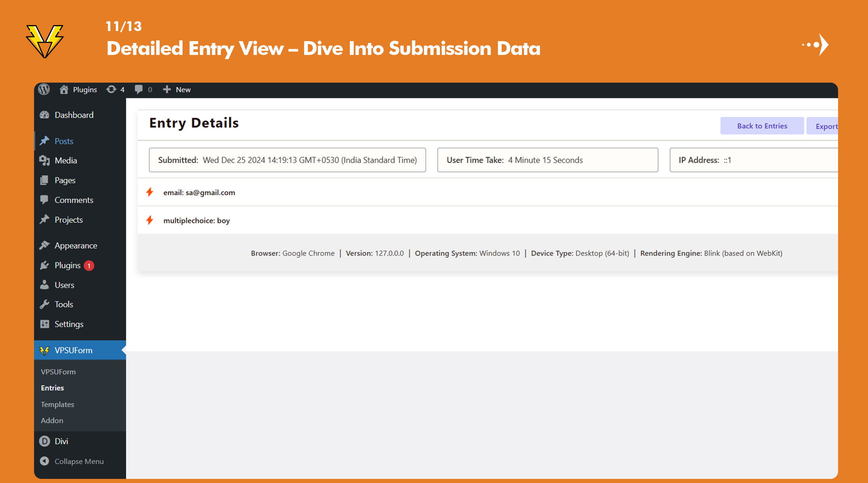
Task: Open the New menu in the admin bar
Action: 177,89
